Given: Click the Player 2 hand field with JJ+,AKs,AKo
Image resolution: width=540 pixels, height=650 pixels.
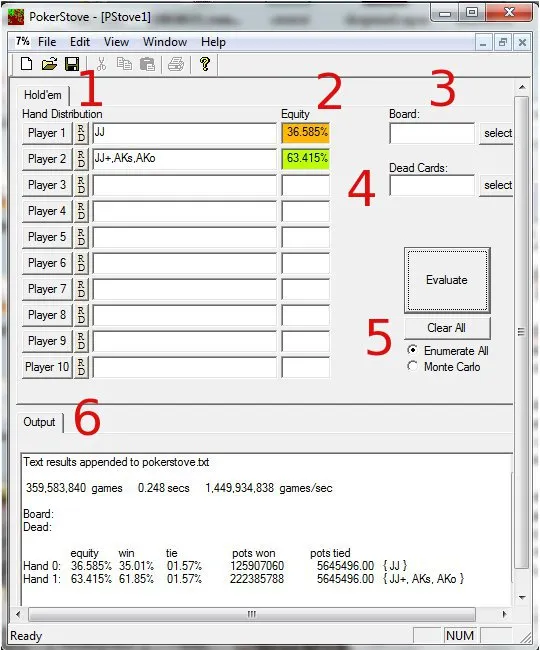Looking at the screenshot, I should (x=184, y=159).
